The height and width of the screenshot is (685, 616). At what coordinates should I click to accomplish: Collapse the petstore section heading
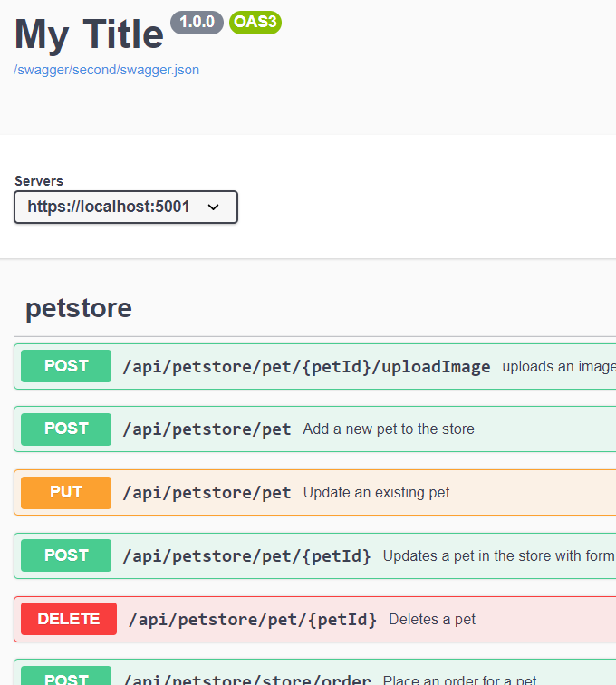tap(79, 308)
